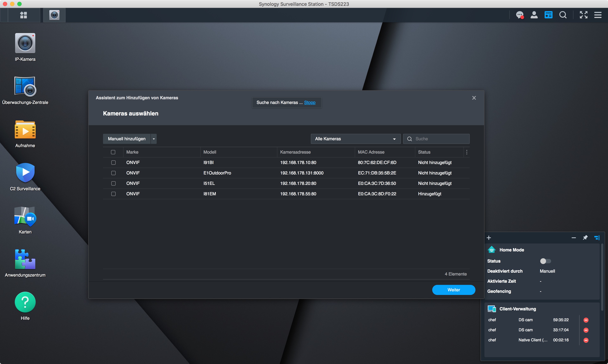Open the user account icon
Viewport: 608px width, 364px height.
[534, 15]
